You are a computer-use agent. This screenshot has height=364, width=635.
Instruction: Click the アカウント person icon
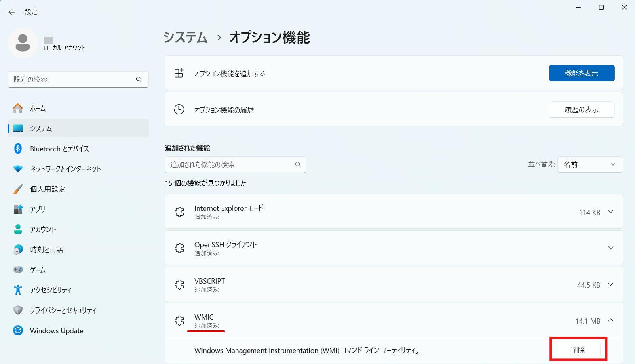pos(18,229)
